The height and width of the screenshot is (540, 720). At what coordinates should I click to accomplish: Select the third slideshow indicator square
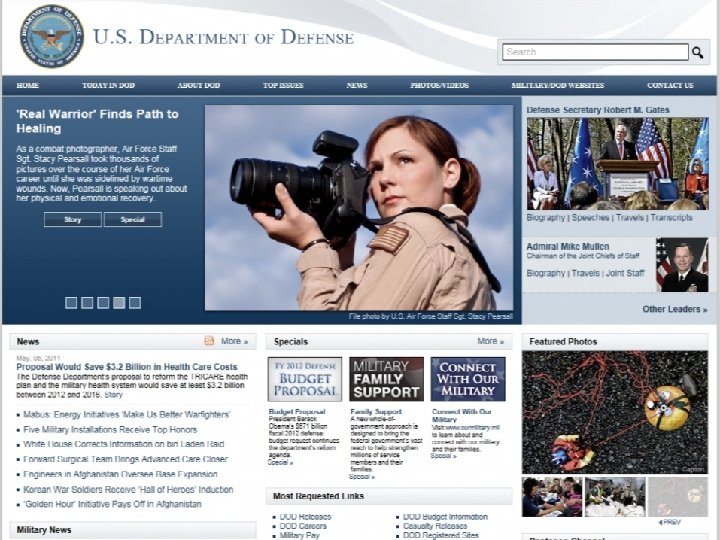(x=103, y=303)
